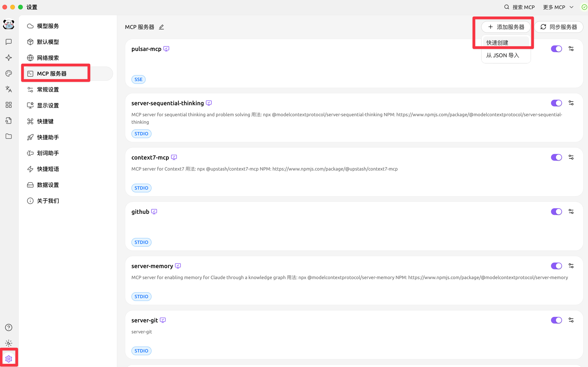This screenshot has height=367, width=588.
Task: Click the SSE tag on pulsar-mcp
Action: click(139, 79)
